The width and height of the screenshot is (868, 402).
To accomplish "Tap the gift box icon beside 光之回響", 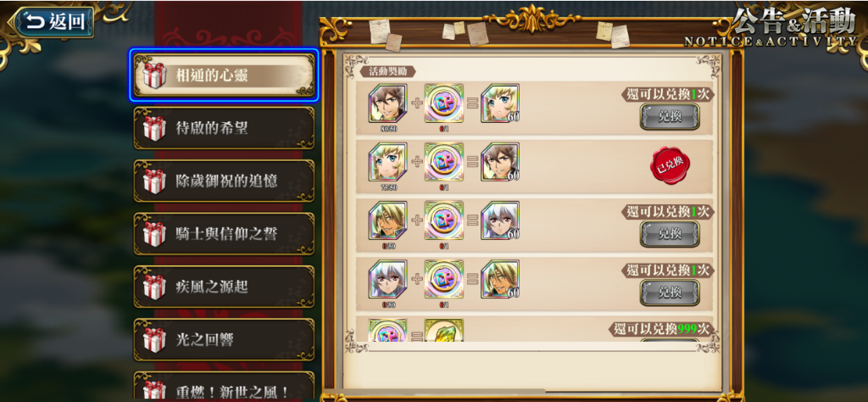I will [154, 340].
